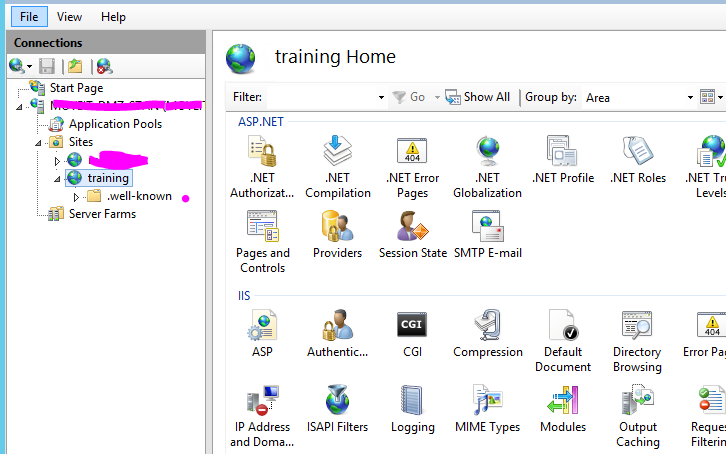Open the Help menu
The height and width of the screenshot is (454, 726).
coord(113,17)
